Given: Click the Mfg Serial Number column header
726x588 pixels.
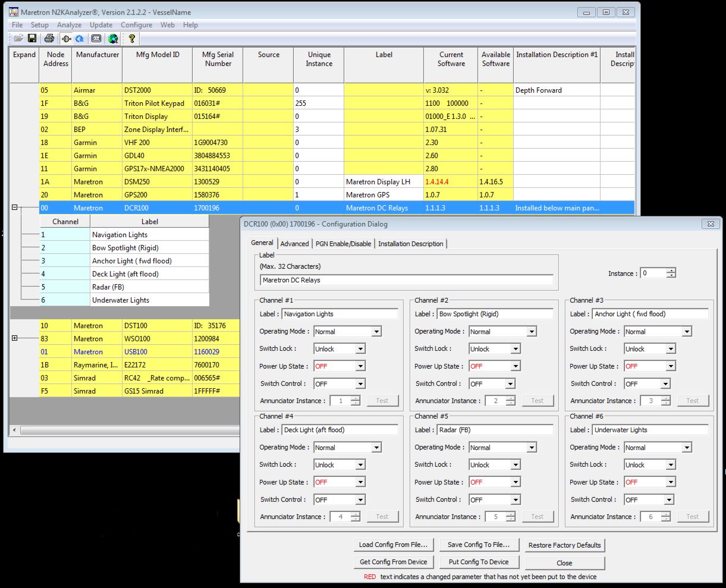Looking at the screenshot, I should (218, 65).
